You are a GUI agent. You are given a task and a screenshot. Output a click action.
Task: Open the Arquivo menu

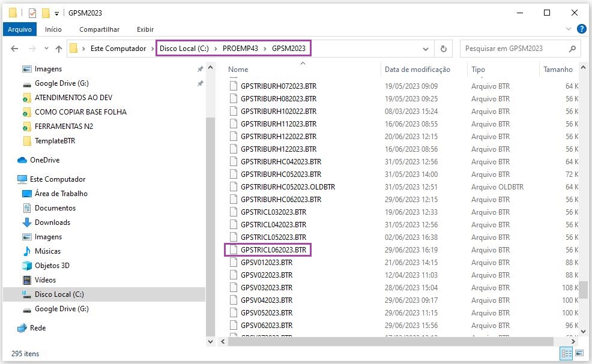tap(20, 29)
